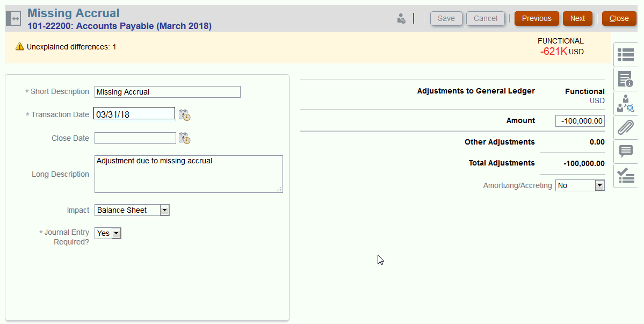Open the workflow users side tab
The width and height of the screenshot is (644, 324).
[x=626, y=103]
